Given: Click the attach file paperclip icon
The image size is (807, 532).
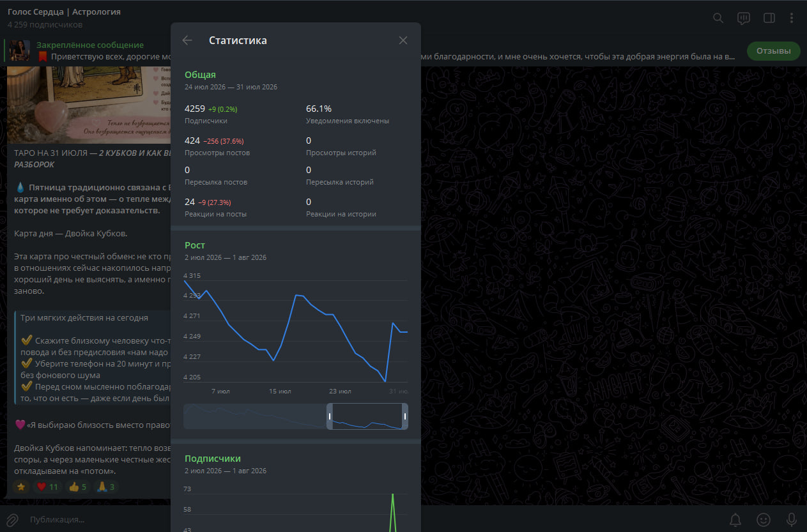Looking at the screenshot, I should [12, 519].
